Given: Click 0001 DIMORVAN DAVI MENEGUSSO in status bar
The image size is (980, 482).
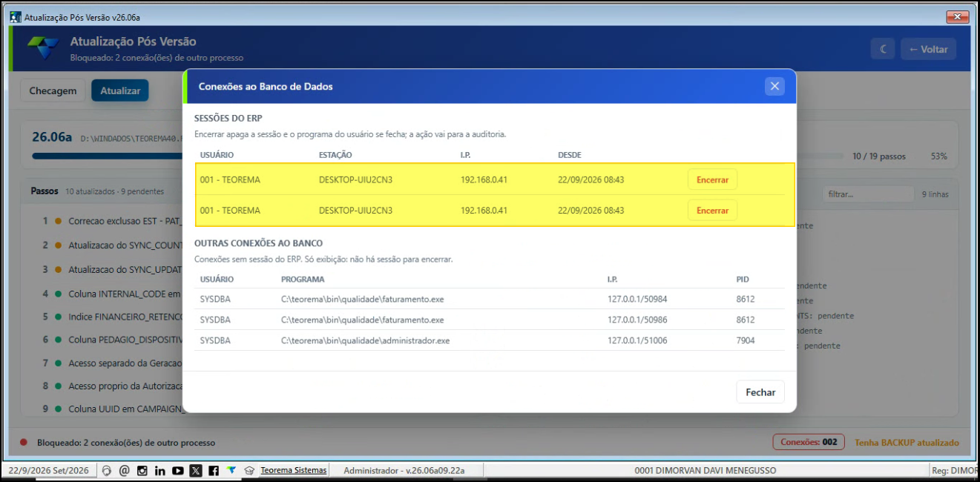Looking at the screenshot, I should 705,470.
